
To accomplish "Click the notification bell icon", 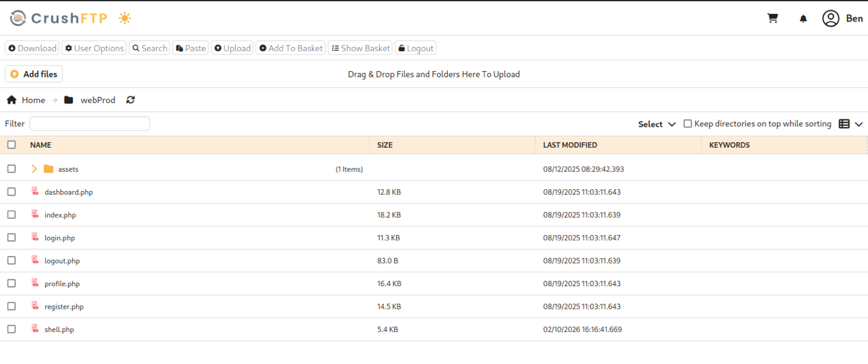I will coord(803,19).
